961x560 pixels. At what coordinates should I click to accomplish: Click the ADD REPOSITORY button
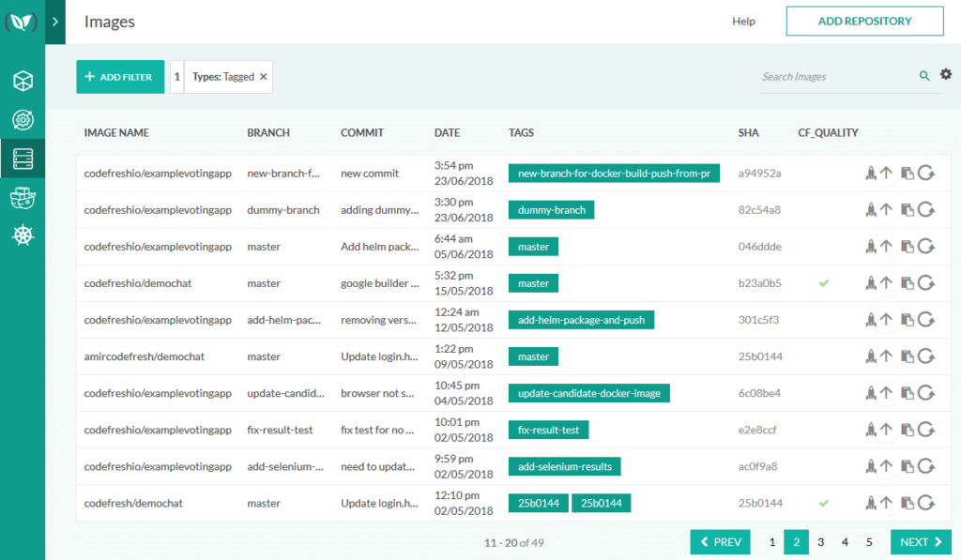863,21
